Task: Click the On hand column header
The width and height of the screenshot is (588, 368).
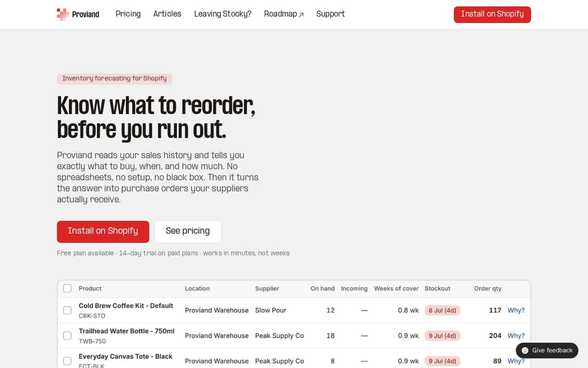Action: 322,289
